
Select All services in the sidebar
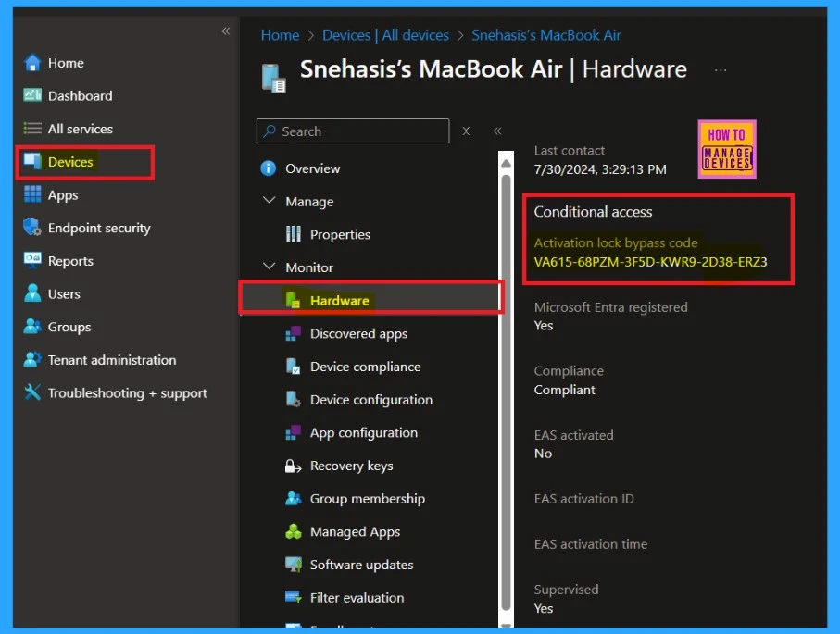[x=81, y=129]
